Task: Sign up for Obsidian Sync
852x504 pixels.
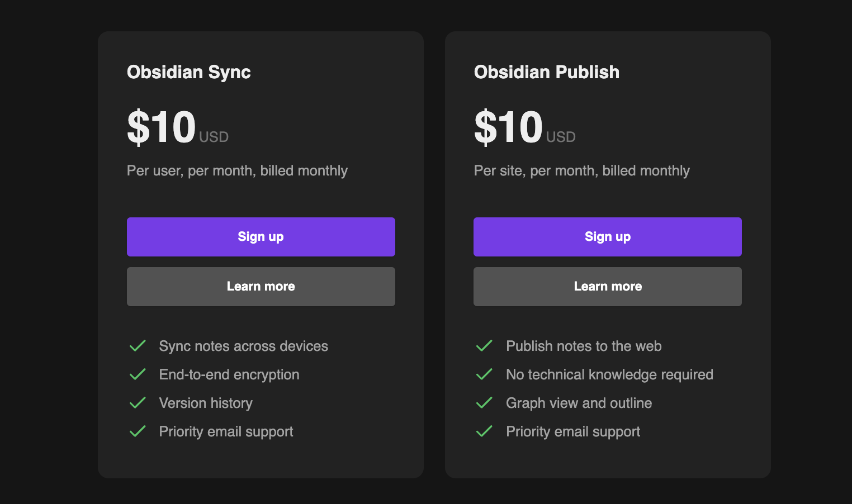Action: 261,237
